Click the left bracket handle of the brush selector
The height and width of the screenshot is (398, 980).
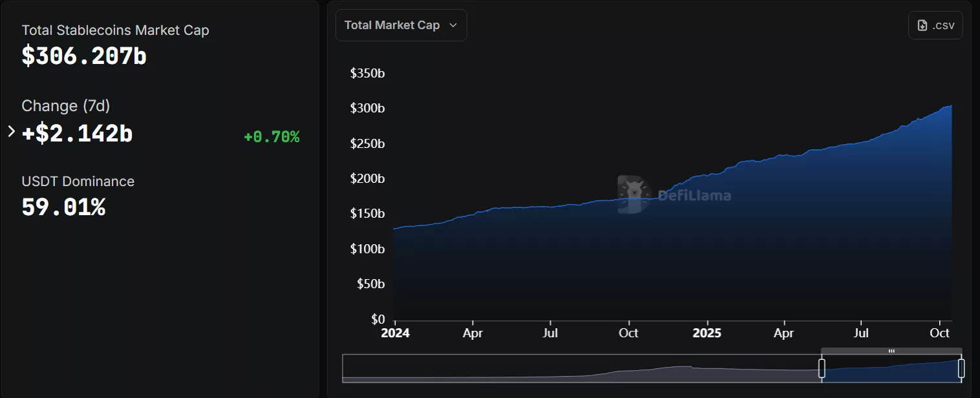[x=822, y=367]
